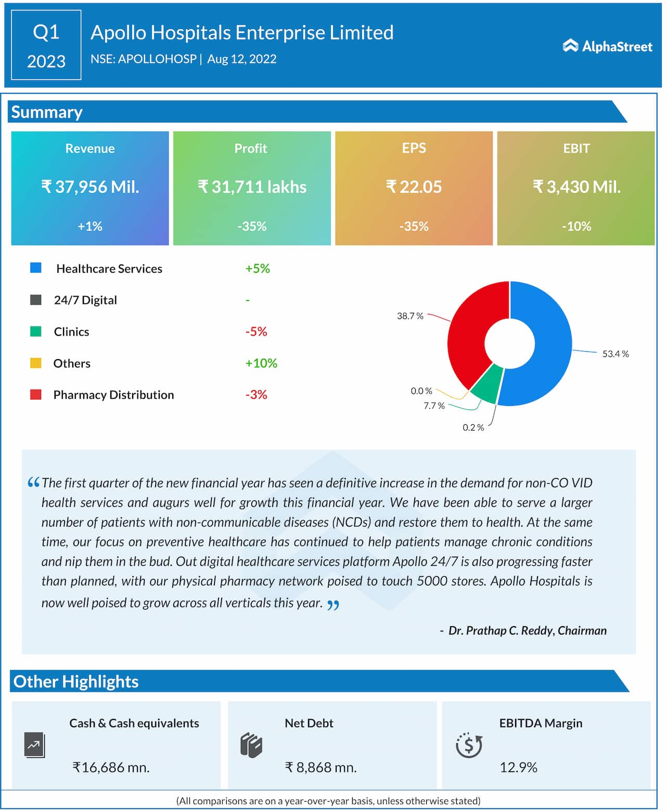
Task: Select the blue Healthcare Services legend swatch
Action: tap(35, 268)
